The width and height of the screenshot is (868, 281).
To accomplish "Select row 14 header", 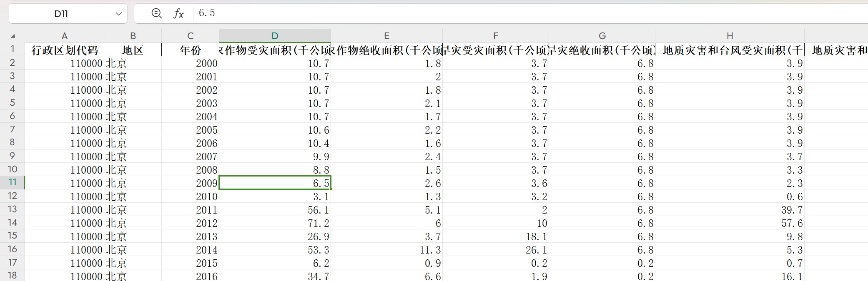I will pos(13,222).
